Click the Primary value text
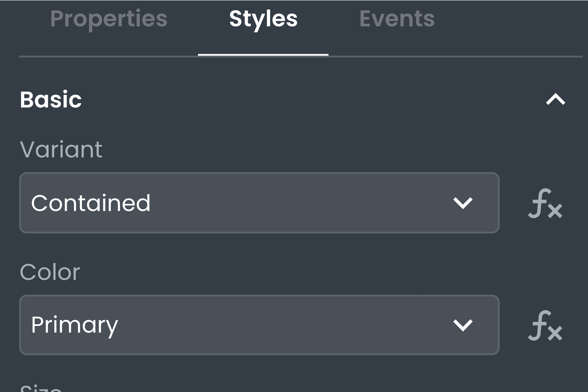The width and height of the screenshot is (588, 392). [74, 325]
